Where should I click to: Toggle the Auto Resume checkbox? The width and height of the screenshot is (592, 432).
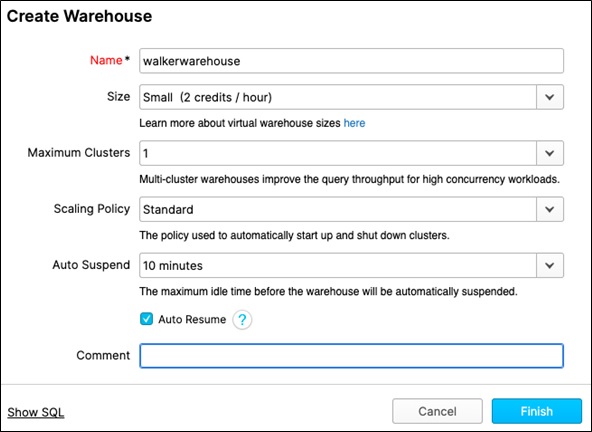(146, 319)
